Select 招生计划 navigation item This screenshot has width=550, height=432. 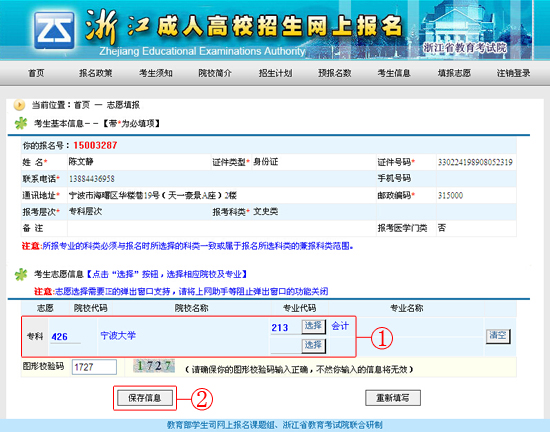275,73
